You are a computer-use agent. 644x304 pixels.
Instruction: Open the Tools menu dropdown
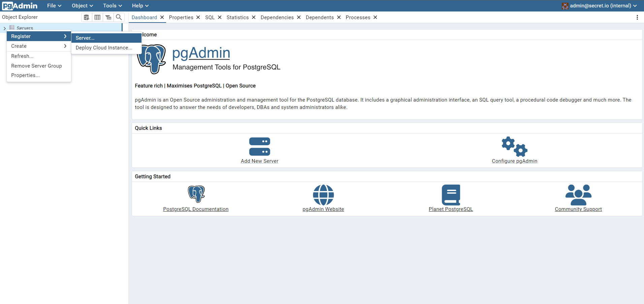point(112,6)
